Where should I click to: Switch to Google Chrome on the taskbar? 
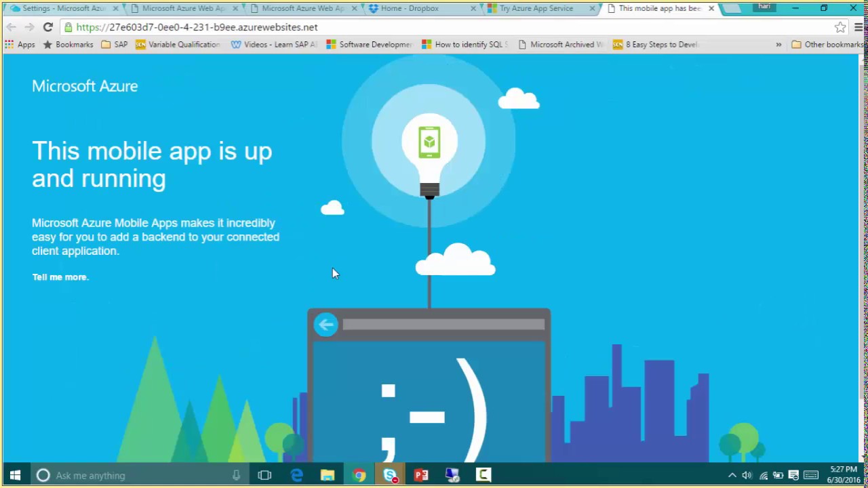(x=359, y=475)
